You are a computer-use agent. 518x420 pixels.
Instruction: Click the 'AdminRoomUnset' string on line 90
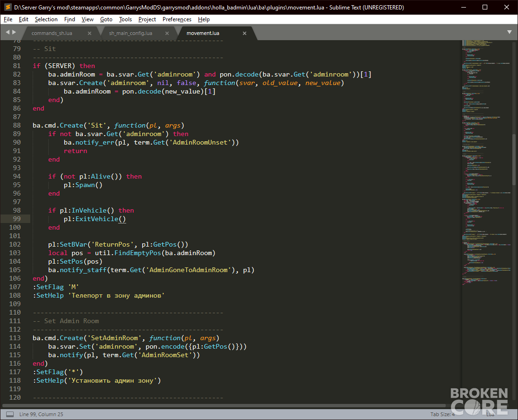[200, 142]
